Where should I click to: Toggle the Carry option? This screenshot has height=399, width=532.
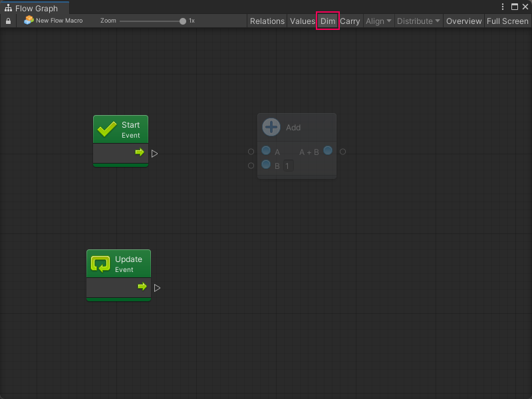[x=350, y=21]
